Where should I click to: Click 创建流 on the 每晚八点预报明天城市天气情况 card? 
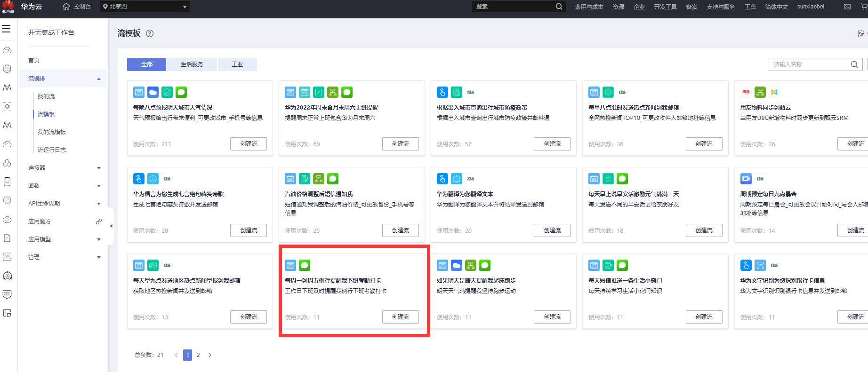pos(249,144)
